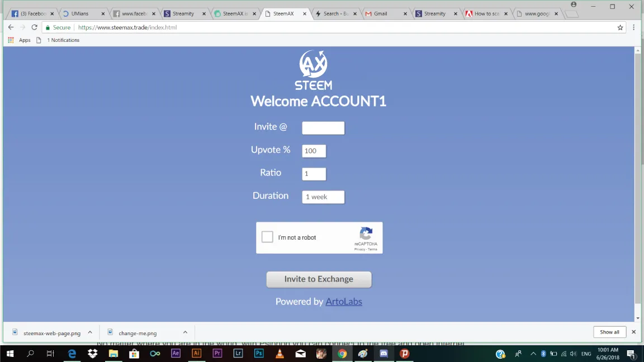The width and height of the screenshot is (644, 362).
Task: Launch Adobe Premiere Pro from taskbar
Action: (x=217, y=354)
